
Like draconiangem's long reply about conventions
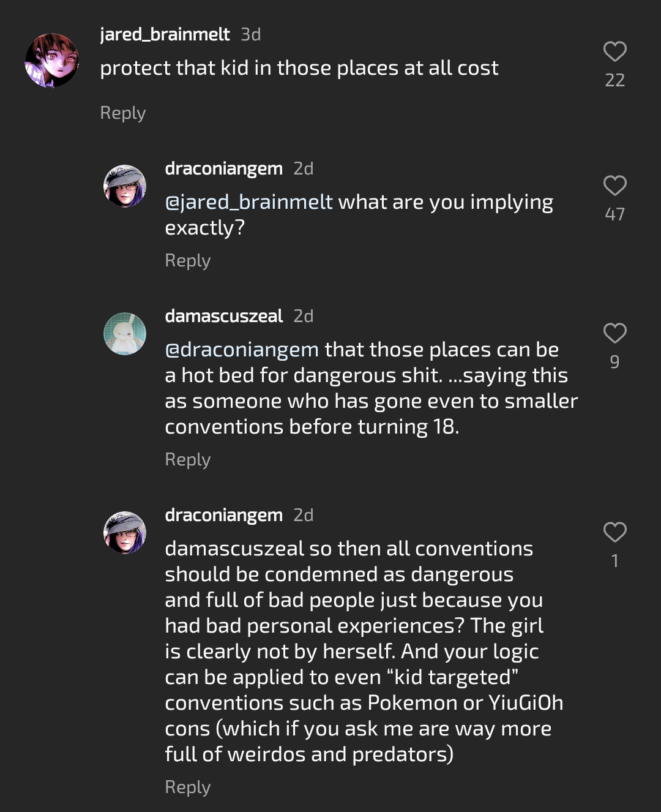[x=614, y=532]
